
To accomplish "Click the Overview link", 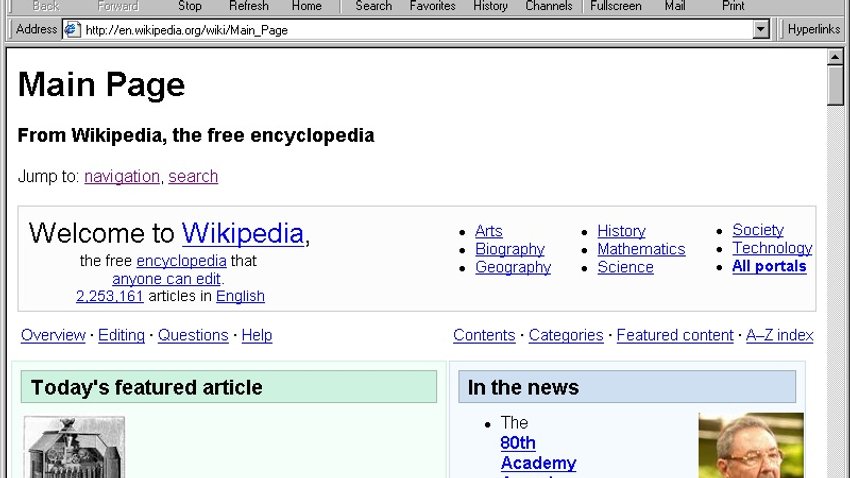I will click(x=53, y=335).
